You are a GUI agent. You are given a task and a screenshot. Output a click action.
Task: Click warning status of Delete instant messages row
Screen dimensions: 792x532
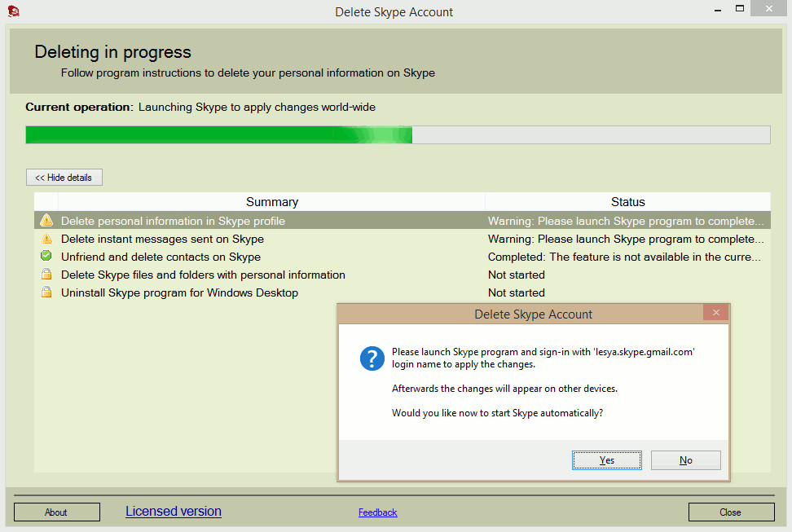(x=626, y=239)
